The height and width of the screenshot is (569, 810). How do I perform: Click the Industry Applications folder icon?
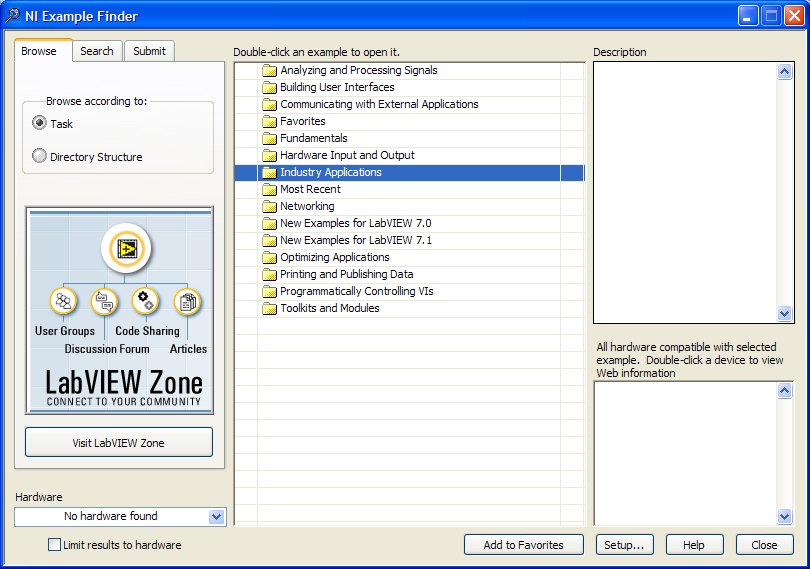click(269, 173)
